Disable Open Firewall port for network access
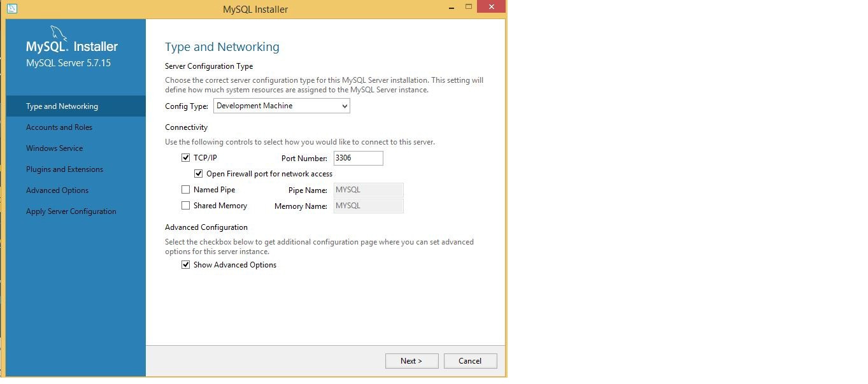 coord(199,174)
